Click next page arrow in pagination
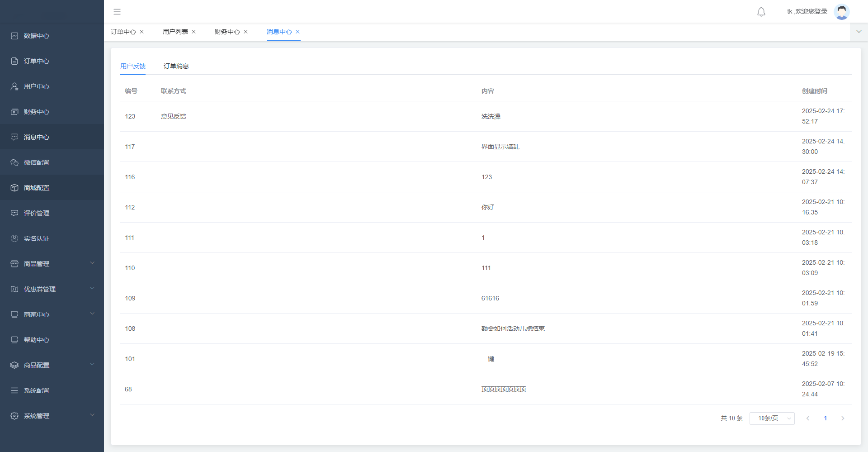 click(x=842, y=419)
